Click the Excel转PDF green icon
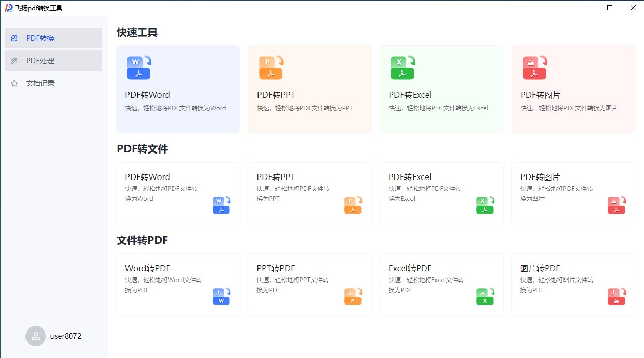The height and width of the screenshot is (358, 644). click(x=484, y=296)
